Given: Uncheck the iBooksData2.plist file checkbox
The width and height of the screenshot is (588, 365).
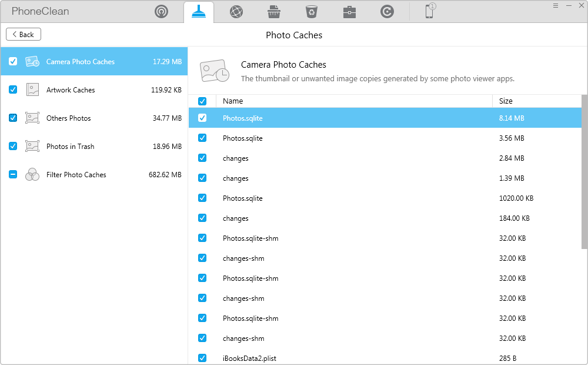Looking at the screenshot, I should pos(202,358).
